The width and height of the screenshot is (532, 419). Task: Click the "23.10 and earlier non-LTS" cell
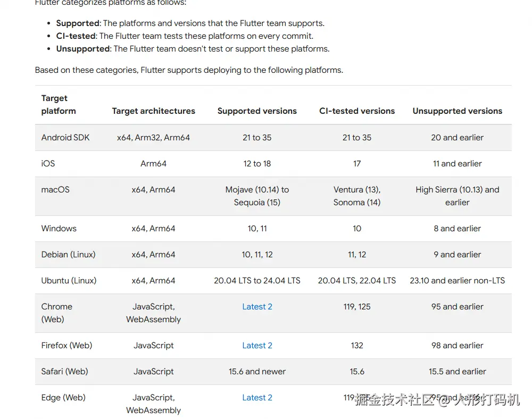(457, 281)
